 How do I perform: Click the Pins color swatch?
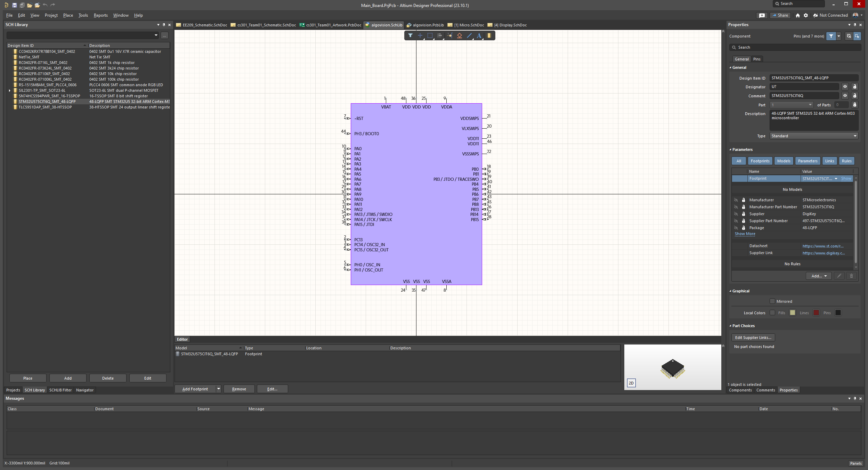pyautogui.click(x=838, y=313)
